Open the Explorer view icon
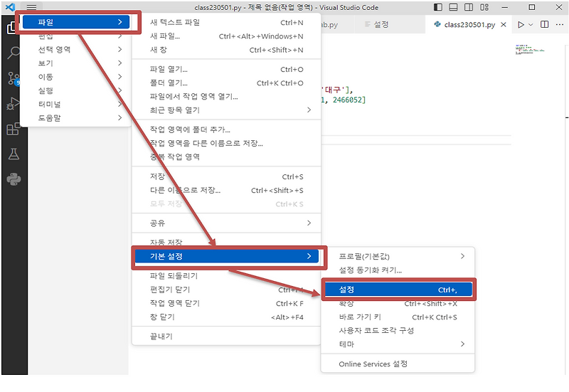Viewport: 569px width, 392px height. (x=11, y=27)
